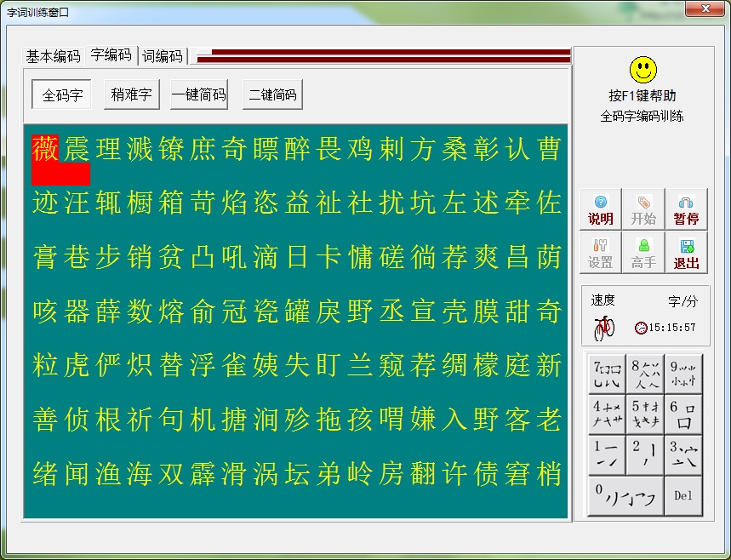Image resolution: width=731 pixels, height=560 pixels.
Task: Click the character 罐 in fourth row
Action: click(x=298, y=311)
